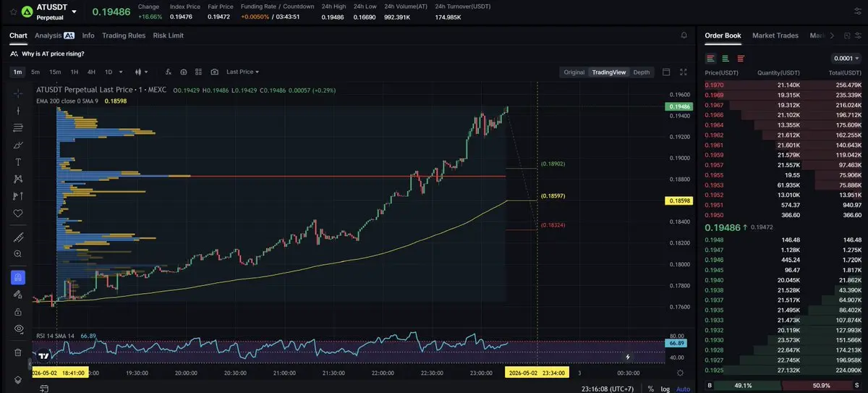This screenshot has height=393, width=868.
Task: Toggle lock all drawing tools
Action: point(17,311)
